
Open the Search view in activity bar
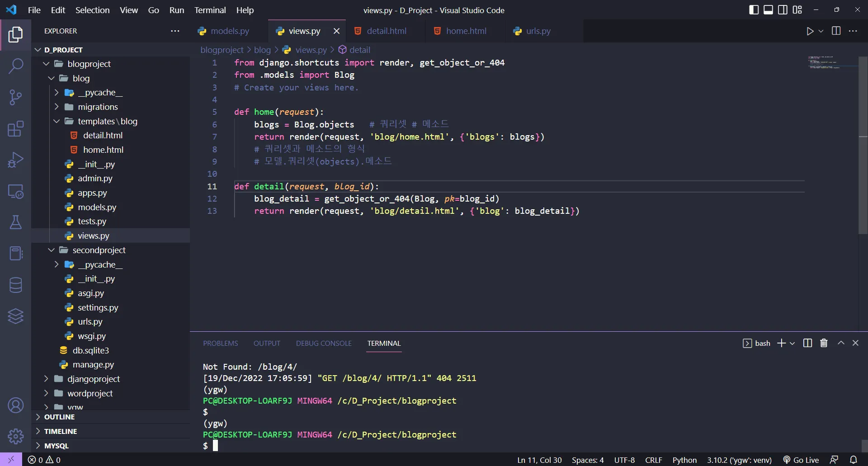point(15,66)
